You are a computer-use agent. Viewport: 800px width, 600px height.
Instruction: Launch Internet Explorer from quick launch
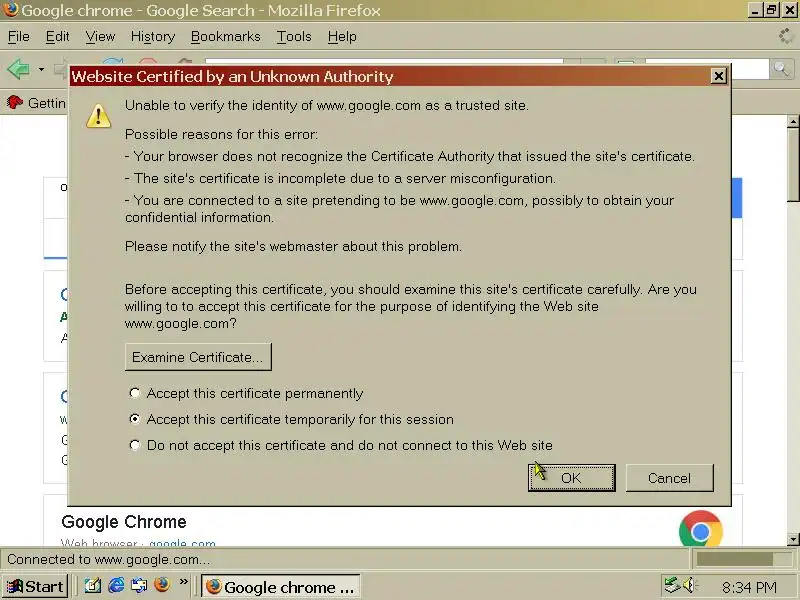116,586
